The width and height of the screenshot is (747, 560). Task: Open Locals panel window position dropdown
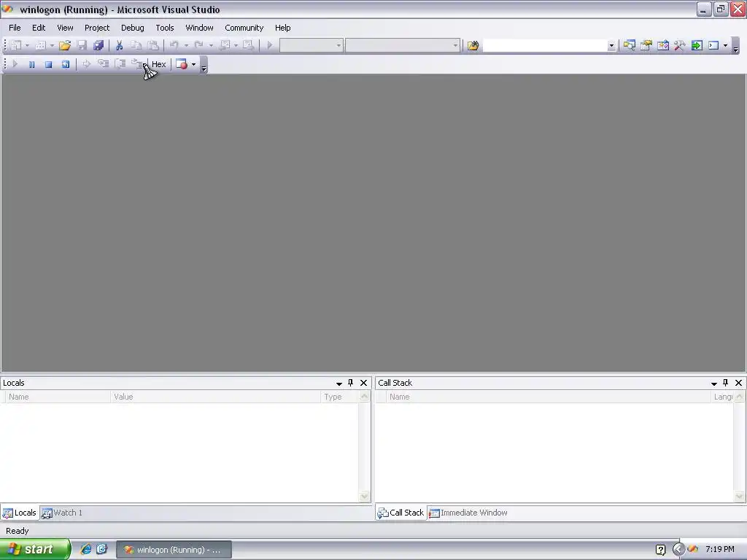point(339,384)
